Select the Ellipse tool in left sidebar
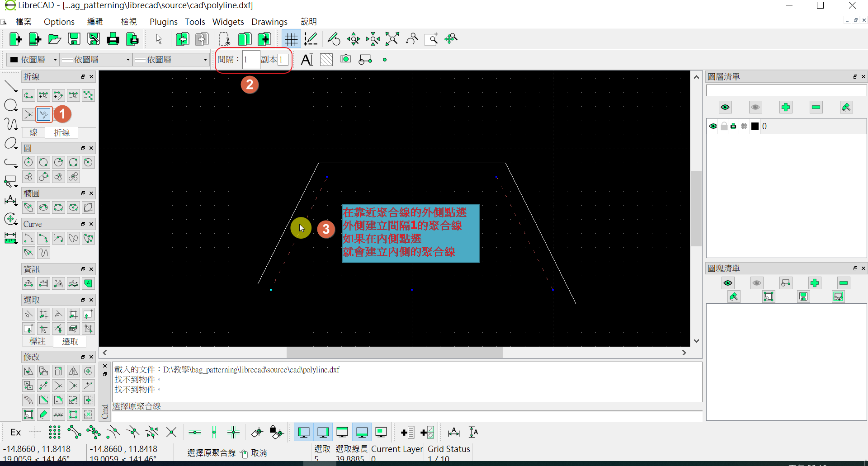The image size is (868, 466). [10, 144]
